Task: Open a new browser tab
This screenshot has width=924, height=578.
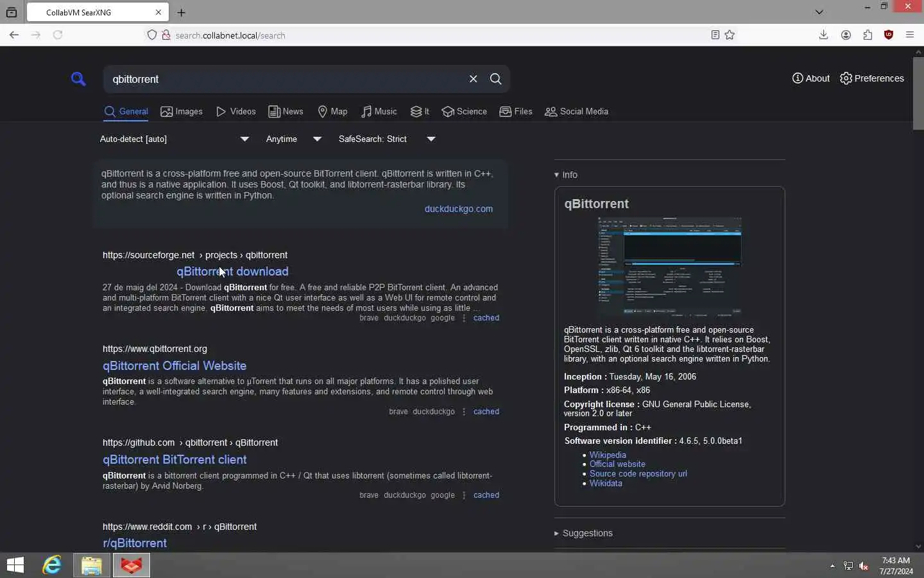Action: click(x=182, y=12)
